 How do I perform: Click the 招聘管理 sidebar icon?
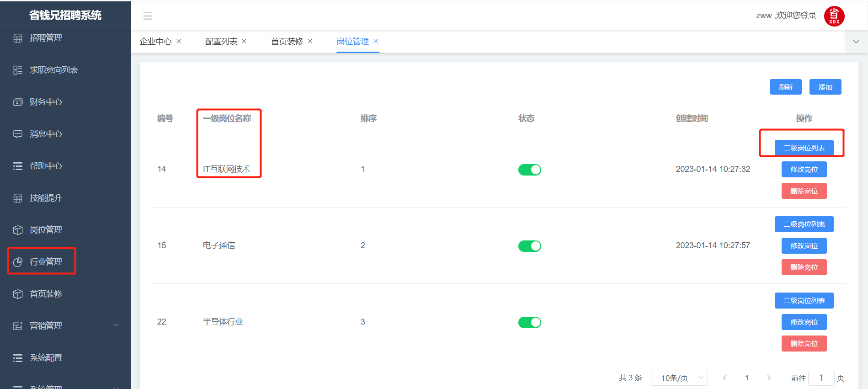tap(18, 38)
